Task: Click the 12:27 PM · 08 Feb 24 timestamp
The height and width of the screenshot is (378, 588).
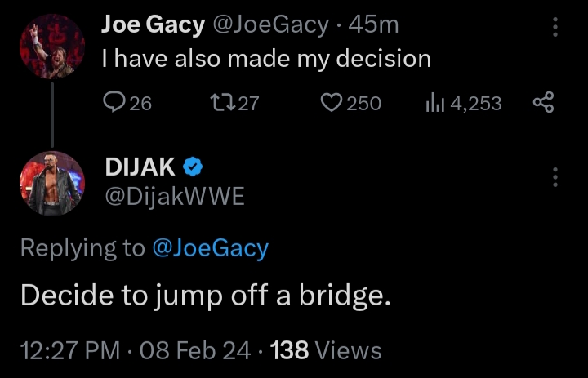Action: pyautogui.click(x=135, y=351)
